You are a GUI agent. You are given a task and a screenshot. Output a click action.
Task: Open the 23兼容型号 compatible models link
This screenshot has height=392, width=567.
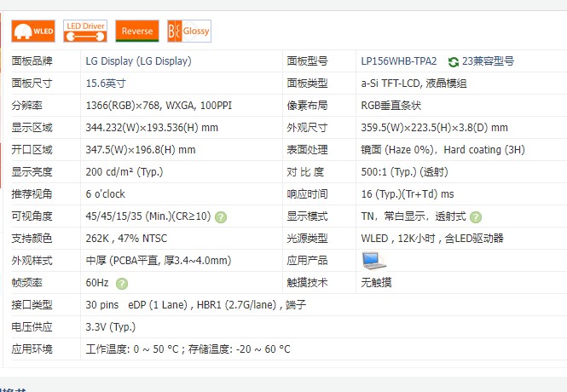[x=488, y=61]
